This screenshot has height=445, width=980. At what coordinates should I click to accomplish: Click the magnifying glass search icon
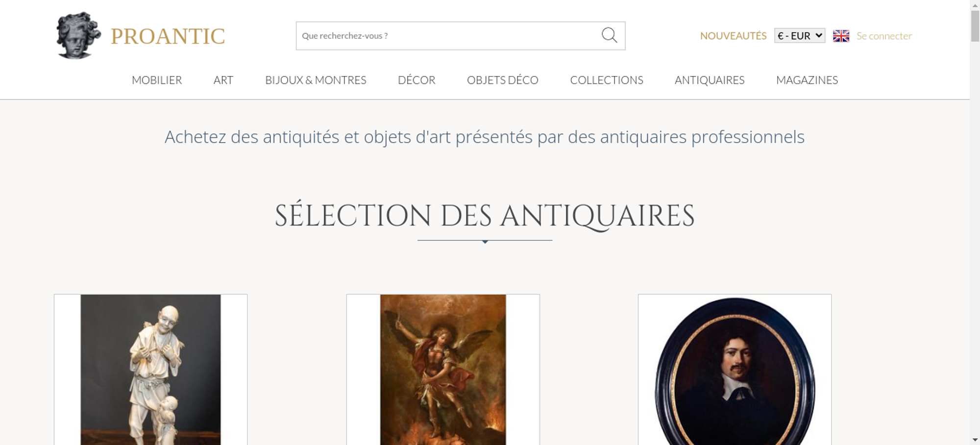609,35
